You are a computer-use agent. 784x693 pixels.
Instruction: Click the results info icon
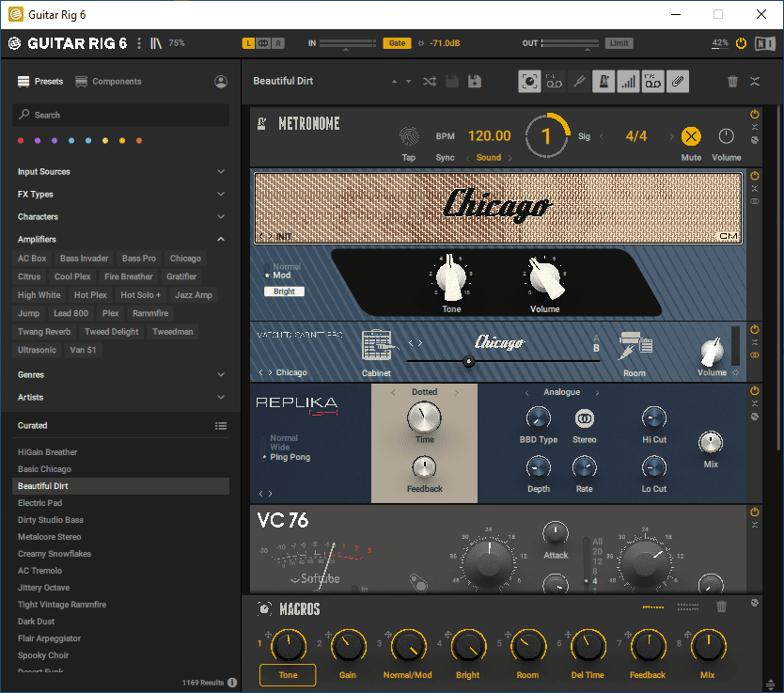click(232, 683)
